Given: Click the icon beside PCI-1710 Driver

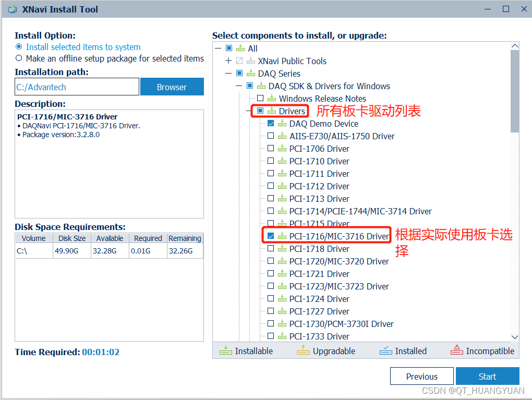Looking at the screenshot, I should [282, 161].
